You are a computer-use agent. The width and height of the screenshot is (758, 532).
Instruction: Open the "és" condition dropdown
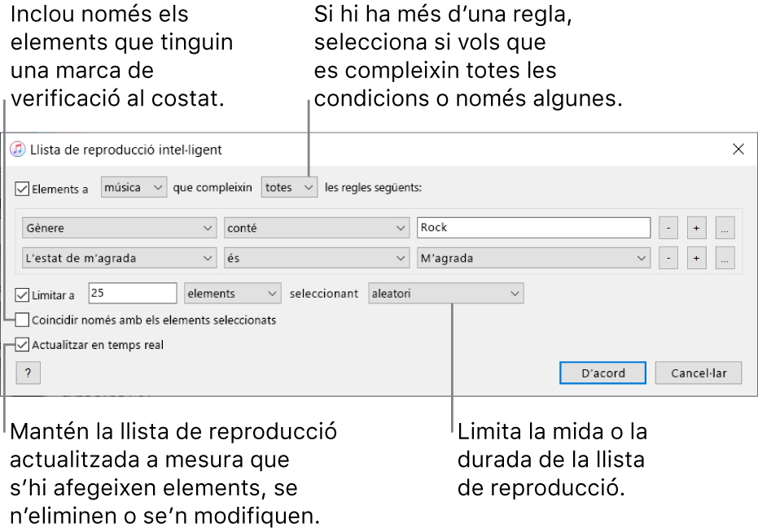[316, 258]
